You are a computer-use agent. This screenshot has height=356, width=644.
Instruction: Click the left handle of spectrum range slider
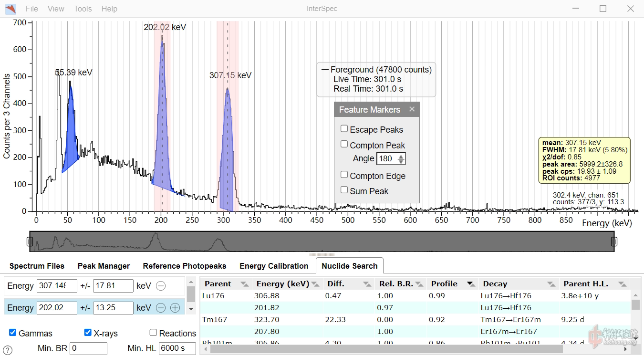click(x=30, y=241)
